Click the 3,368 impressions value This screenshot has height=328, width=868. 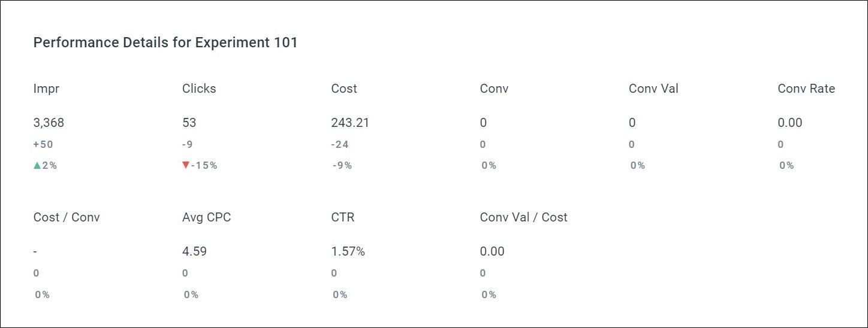(x=49, y=123)
